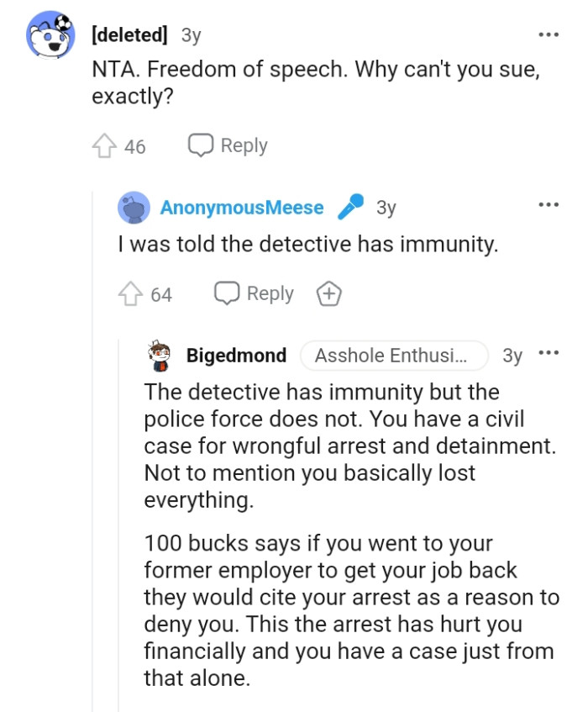Open Bigedmond's profile link
Image resolution: width=588 pixels, height=712 pixels.
tap(236, 356)
